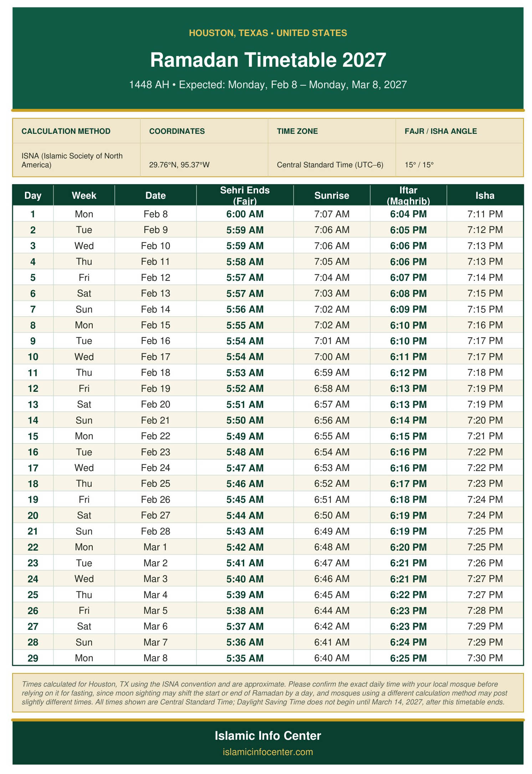The image size is (532, 774).
Task: Select the 'Ramadan Timetable 2027' title
Action: pos(268,60)
